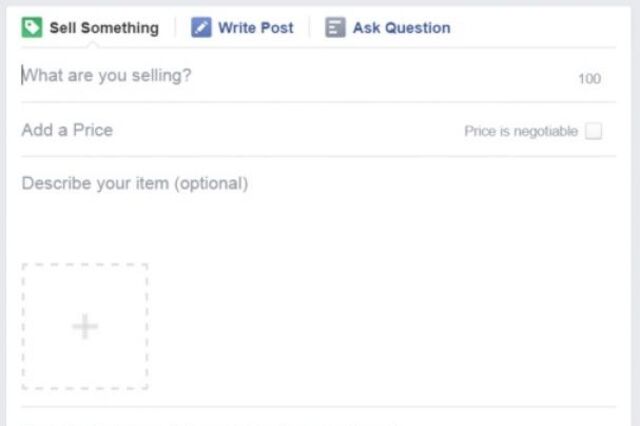This screenshot has height=426, width=640.
Task: Click the plus icon to add photo
Action: 85,326
